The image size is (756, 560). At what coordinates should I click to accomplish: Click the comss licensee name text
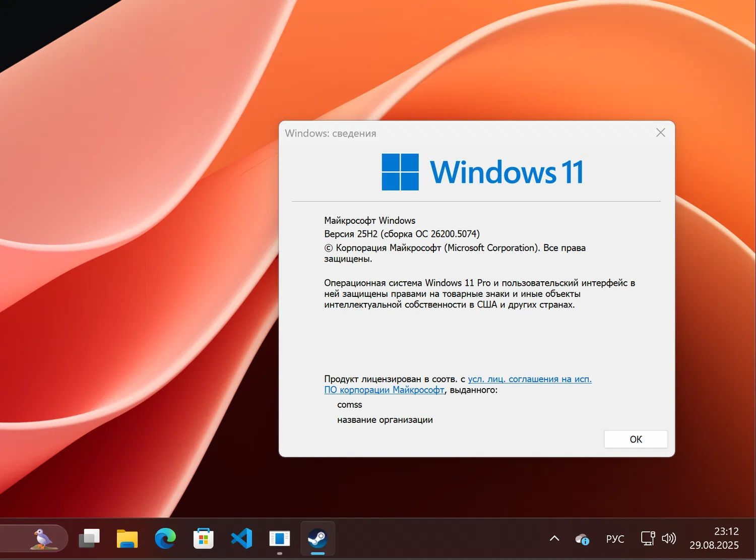(349, 404)
